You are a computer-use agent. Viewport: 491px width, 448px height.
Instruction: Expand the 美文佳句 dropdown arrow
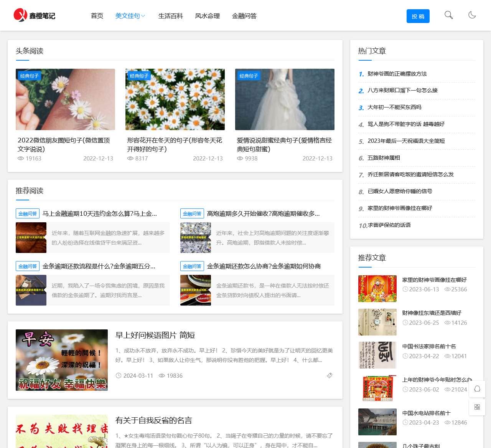pos(143,16)
